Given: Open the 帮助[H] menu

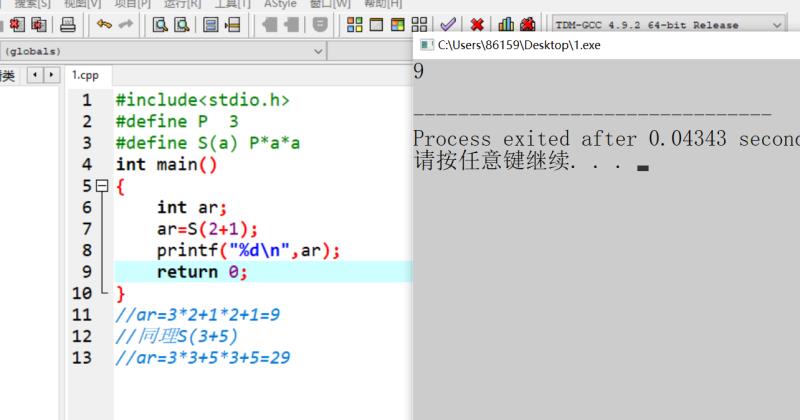Looking at the screenshot, I should (383, 4).
